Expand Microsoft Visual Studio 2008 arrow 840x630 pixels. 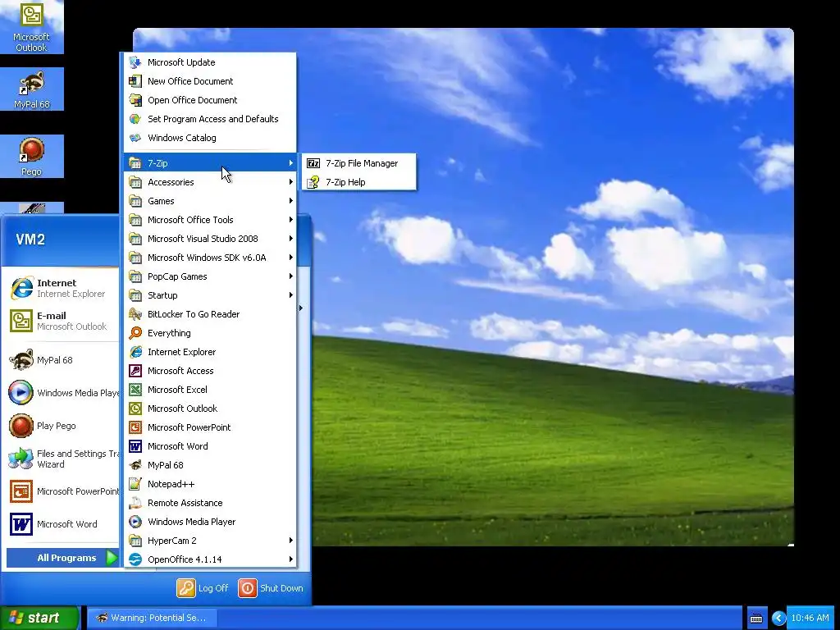tap(291, 239)
